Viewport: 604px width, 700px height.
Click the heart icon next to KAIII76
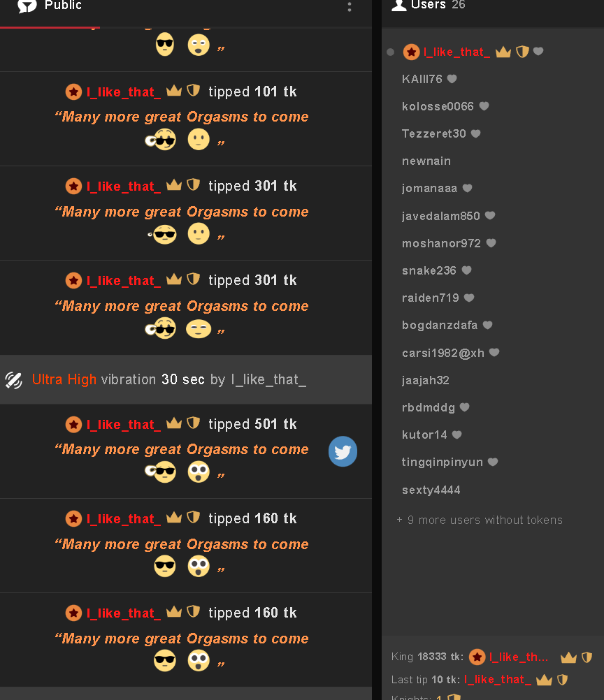pyautogui.click(x=452, y=79)
